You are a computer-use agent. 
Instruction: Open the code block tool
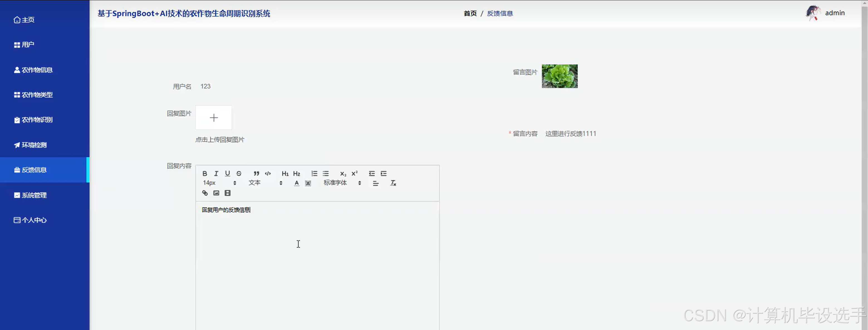pyautogui.click(x=268, y=173)
